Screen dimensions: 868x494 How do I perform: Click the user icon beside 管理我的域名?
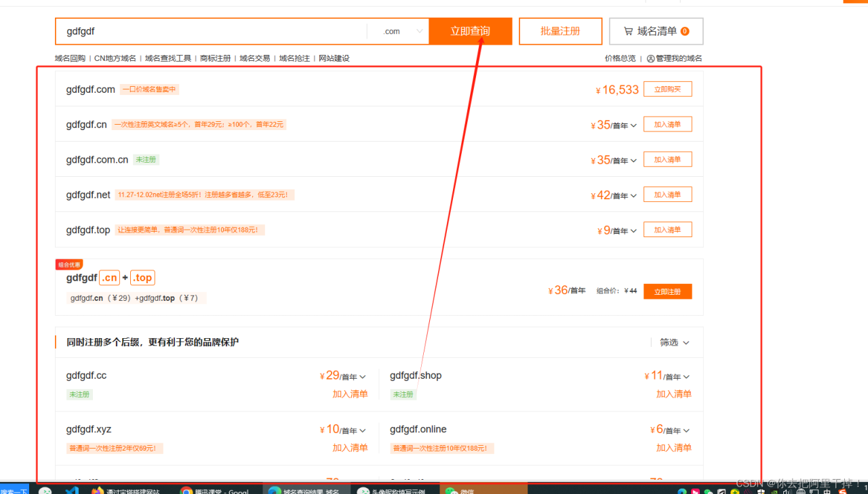[x=650, y=59]
